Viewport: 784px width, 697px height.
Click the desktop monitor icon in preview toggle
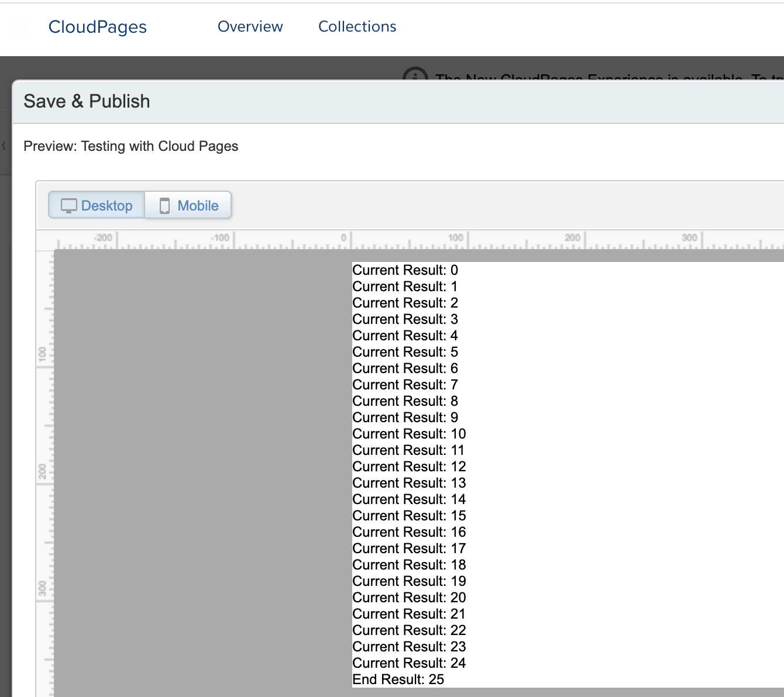coord(69,206)
